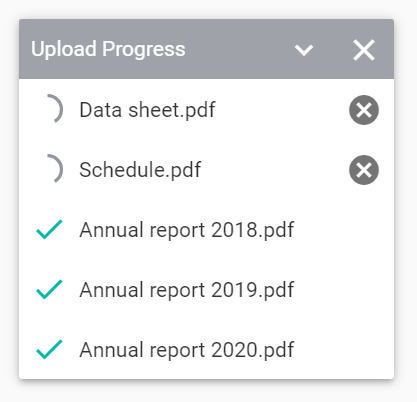Image resolution: width=417 pixels, height=402 pixels.
Task: Open Annual report 2018.pdf from the list
Action: tap(187, 230)
